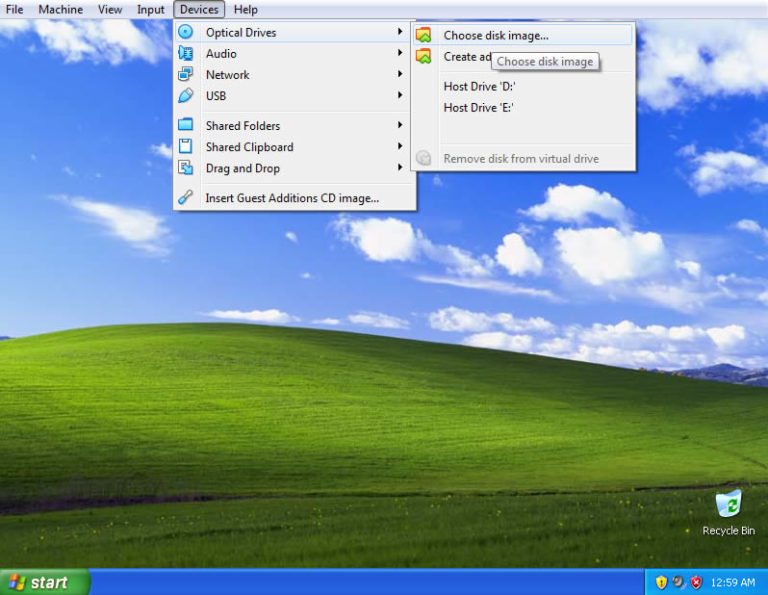This screenshot has width=768, height=595.
Task: Open the Recycle Bin icon
Action: pyautogui.click(x=728, y=504)
